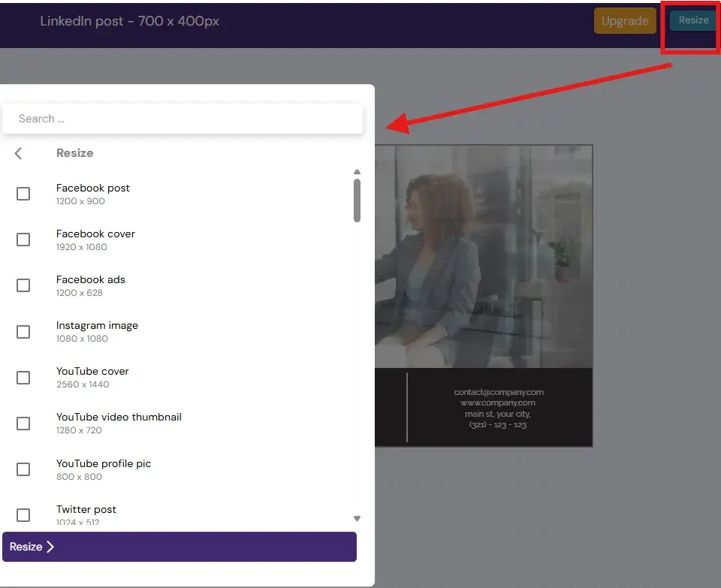Tick the Facebook ads checkbox
Image resolution: width=721 pixels, height=588 pixels.
click(x=23, y=285)
